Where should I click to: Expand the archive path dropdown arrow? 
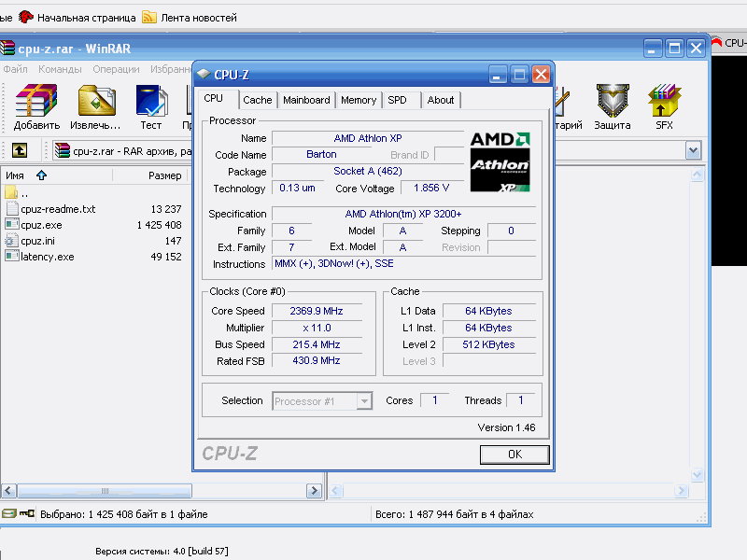pyautogui.click(x=693, y=150)
